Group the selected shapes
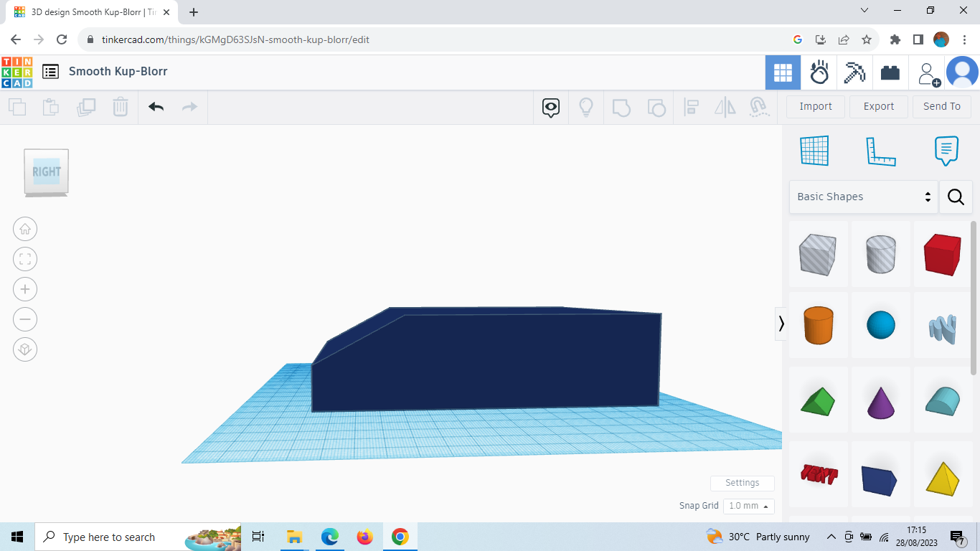Viewport: 980px width, 551px height. point(621,106)
